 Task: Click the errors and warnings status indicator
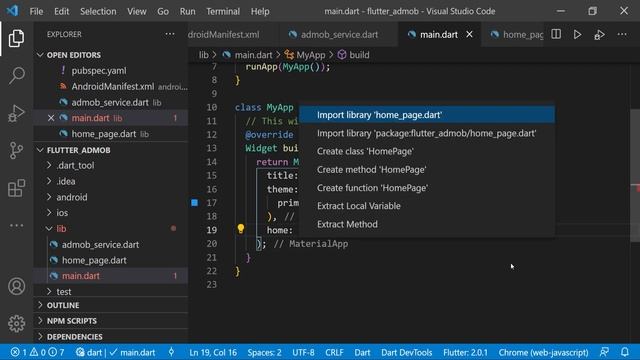click(38, 352)
